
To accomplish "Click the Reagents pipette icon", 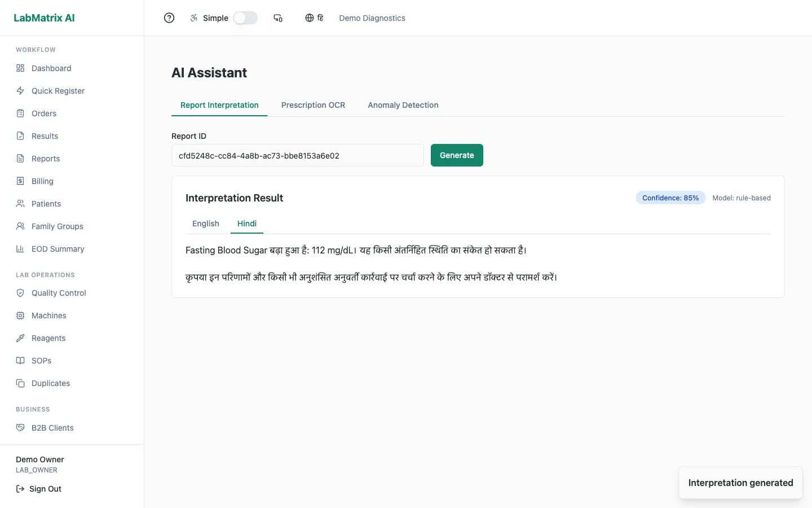I will click(x=20, y=338).
